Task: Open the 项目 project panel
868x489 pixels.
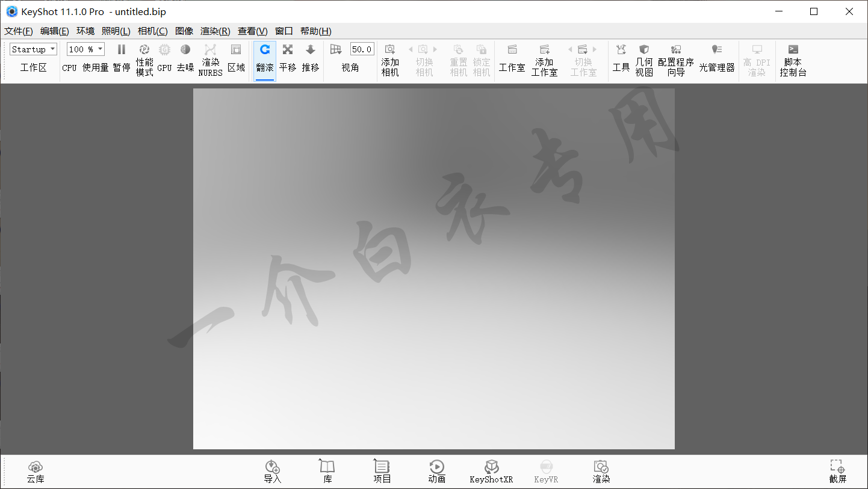Action: [382, 471]
